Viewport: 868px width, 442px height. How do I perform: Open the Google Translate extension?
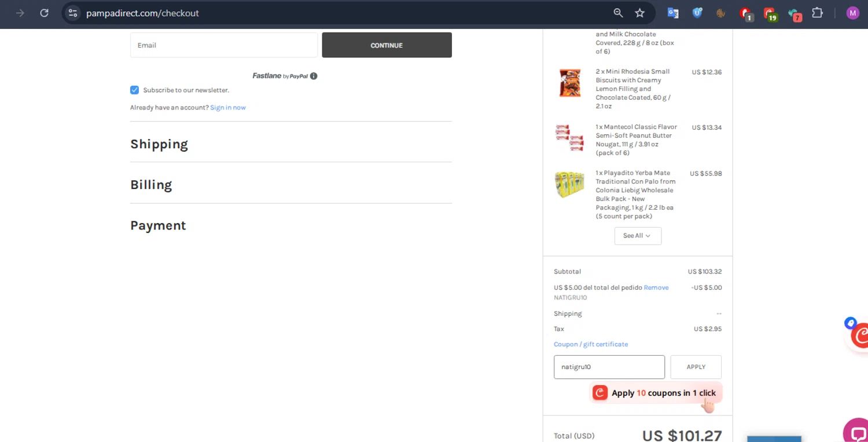[673, 13]
